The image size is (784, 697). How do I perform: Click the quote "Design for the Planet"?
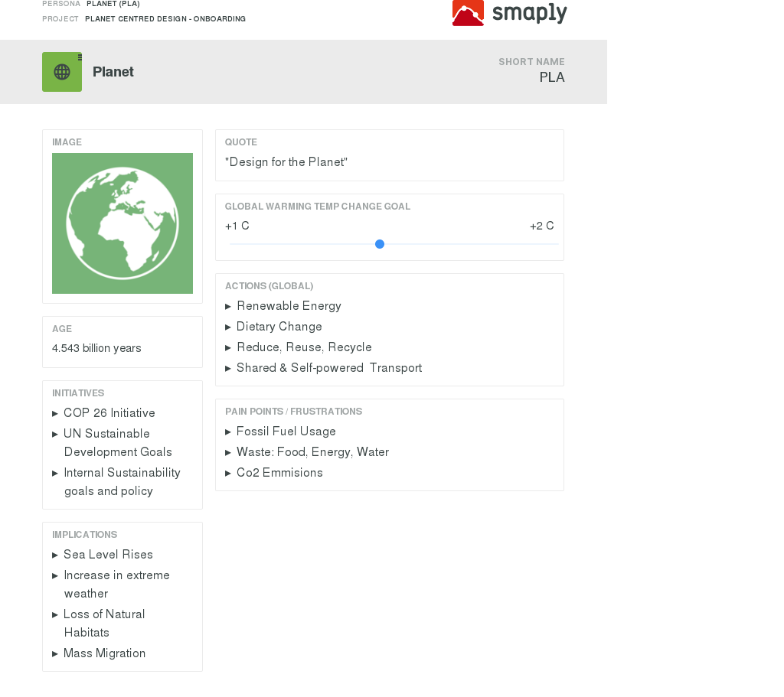tap(286, 162)
